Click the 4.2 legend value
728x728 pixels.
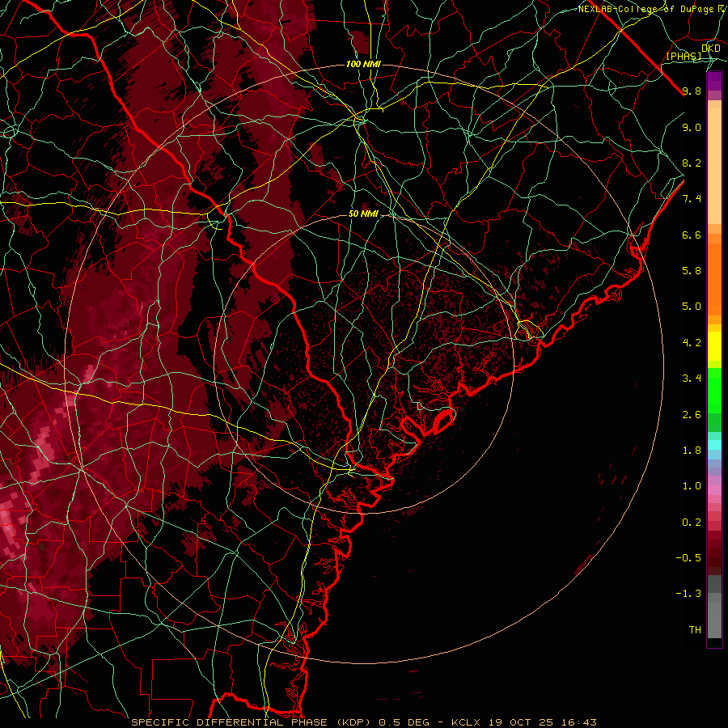coord(692,343)
